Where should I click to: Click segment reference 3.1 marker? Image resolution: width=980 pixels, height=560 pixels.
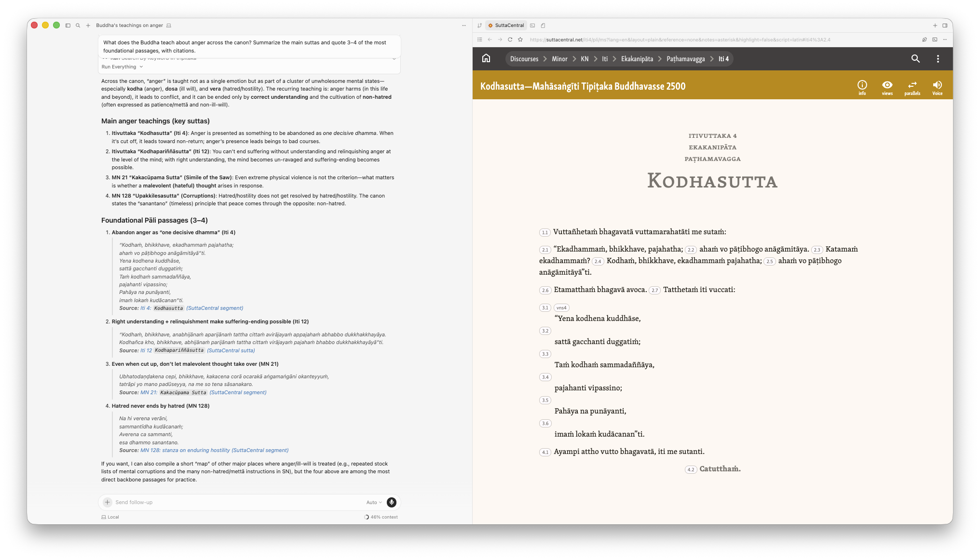(544, 307)
